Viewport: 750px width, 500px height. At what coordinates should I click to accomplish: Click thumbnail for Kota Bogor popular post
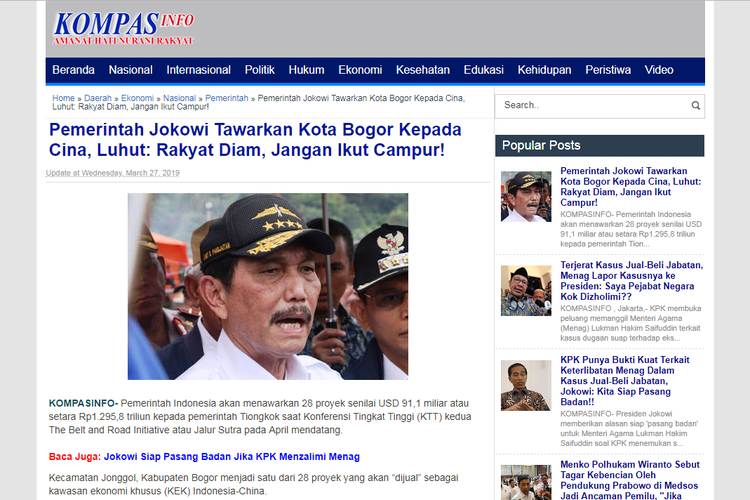tap(526, 197)
